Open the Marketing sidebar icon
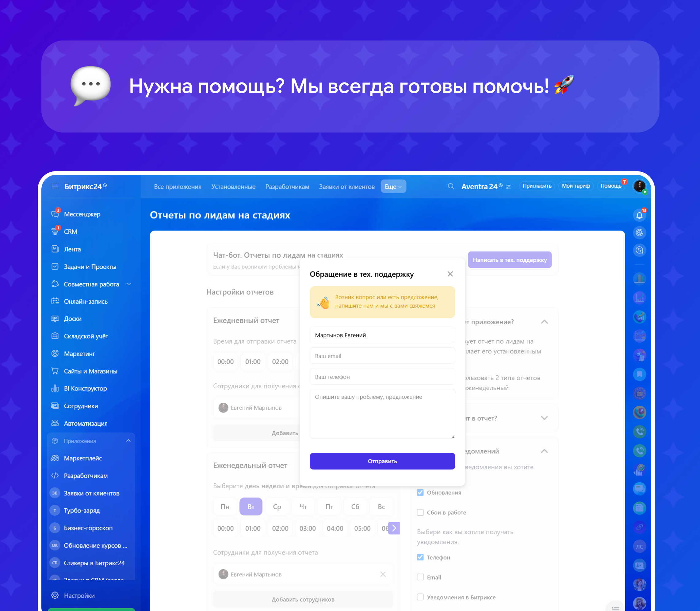The width and height of the screenshot is (700, 611). 55,354
